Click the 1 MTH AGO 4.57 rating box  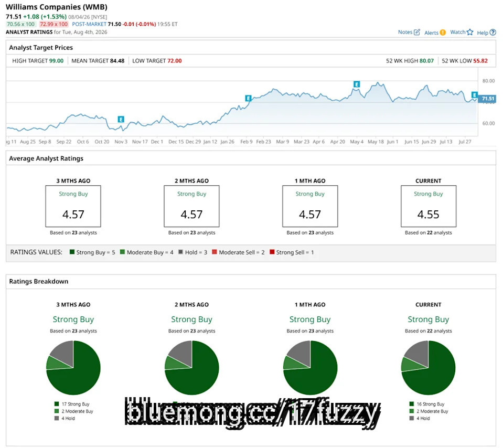[310, 206]
